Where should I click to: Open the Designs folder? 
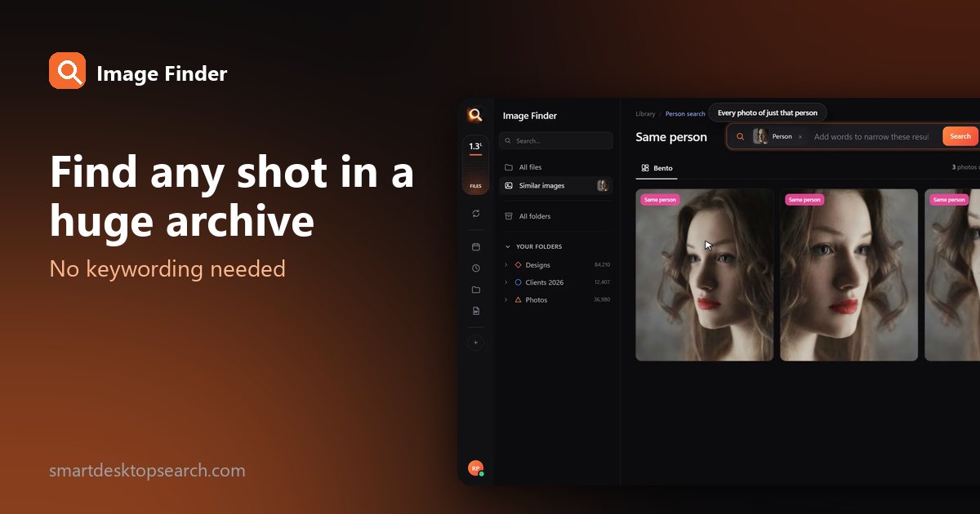[537, 265]
